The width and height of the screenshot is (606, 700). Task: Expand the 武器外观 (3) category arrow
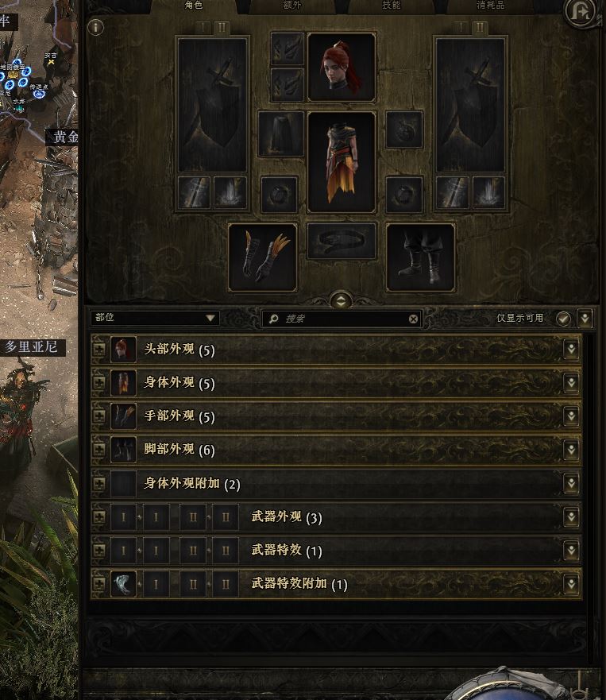click(x=571, y=517)
